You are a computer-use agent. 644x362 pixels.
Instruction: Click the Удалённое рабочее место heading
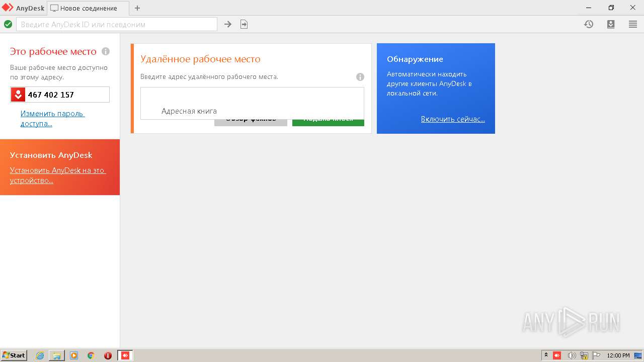pyautogui.click(x=200, y=59)
